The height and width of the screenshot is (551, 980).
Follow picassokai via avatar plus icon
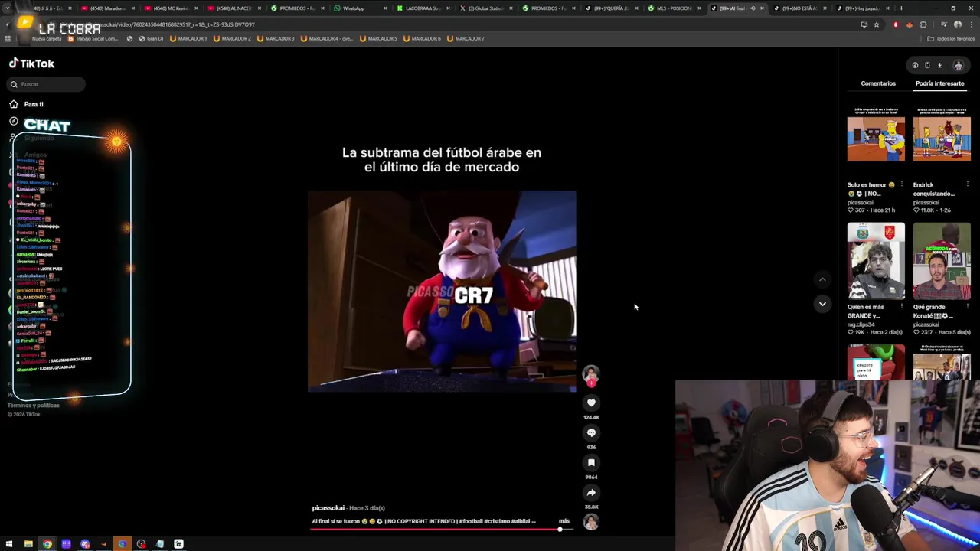pos(591,383)
